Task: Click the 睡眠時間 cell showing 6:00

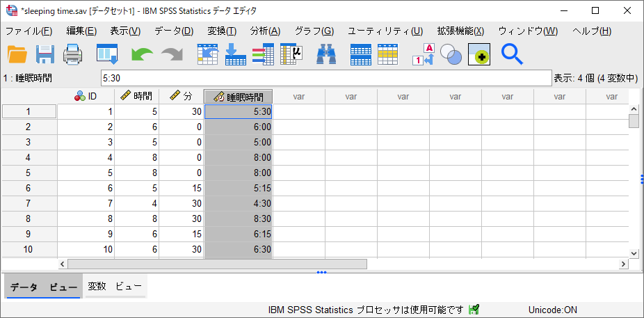Action: 239,127
